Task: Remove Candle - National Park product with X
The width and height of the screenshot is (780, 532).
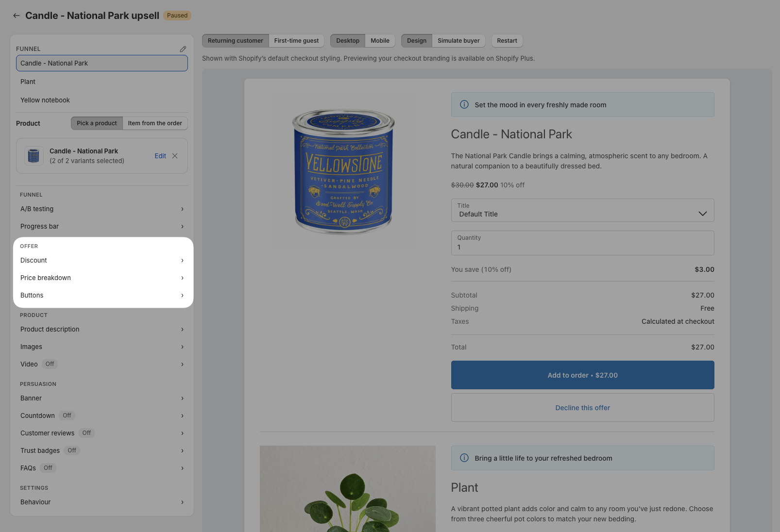Action: (x=175, y=156)
